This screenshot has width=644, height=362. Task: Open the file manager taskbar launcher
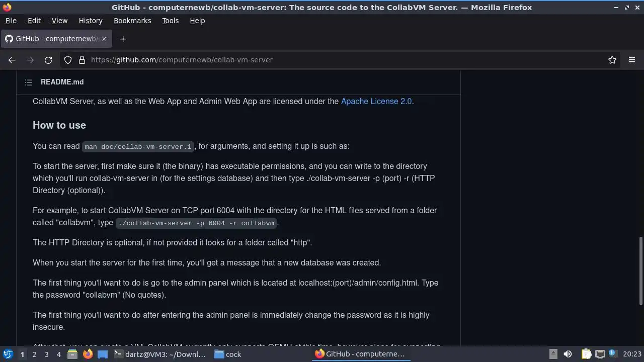coord(72,354)
